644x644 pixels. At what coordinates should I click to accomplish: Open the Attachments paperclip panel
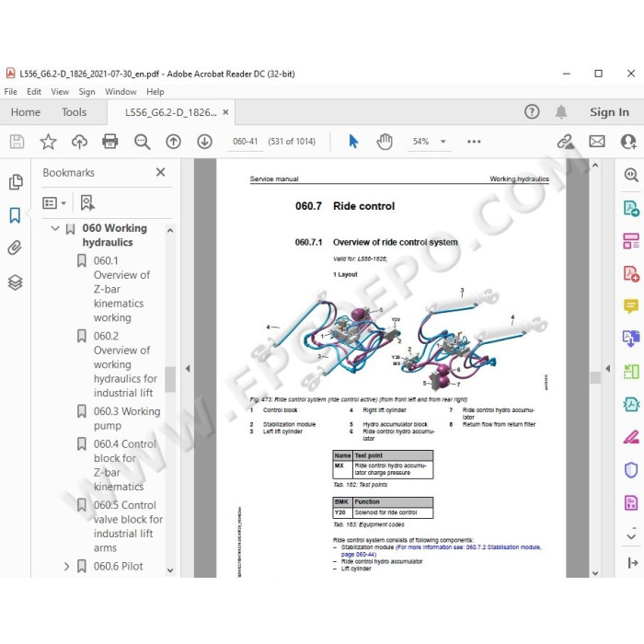coord(15,247)
